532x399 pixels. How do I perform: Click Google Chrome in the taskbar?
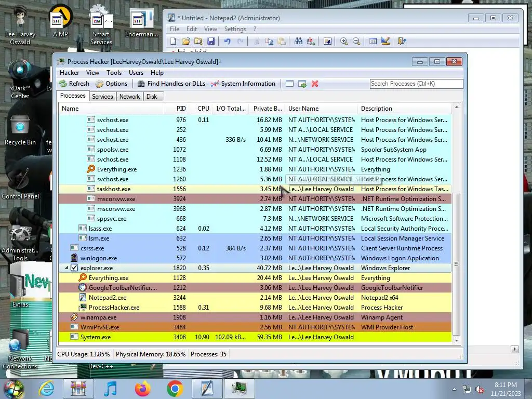[x=175, y=389]
